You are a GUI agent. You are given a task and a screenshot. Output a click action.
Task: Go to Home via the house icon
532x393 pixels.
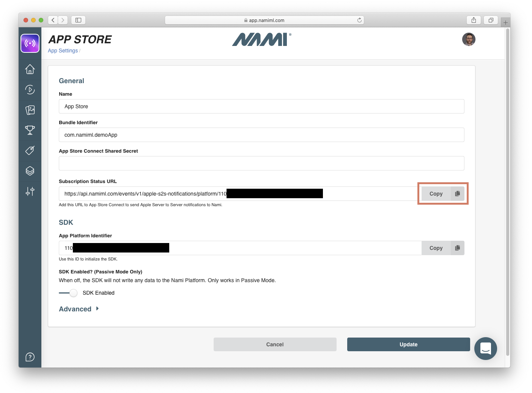tap(30, 69)
